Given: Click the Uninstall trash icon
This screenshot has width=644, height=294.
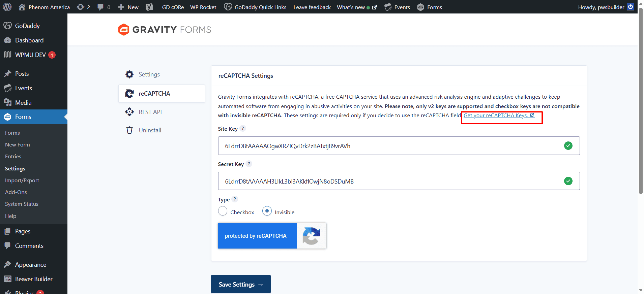Looking at the screenshot, I should [129, 130].
